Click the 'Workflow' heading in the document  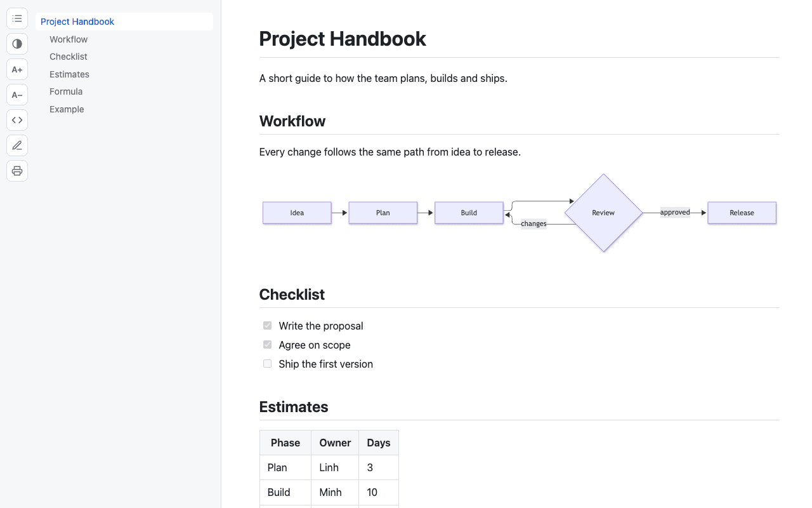[x=292, y=121]
